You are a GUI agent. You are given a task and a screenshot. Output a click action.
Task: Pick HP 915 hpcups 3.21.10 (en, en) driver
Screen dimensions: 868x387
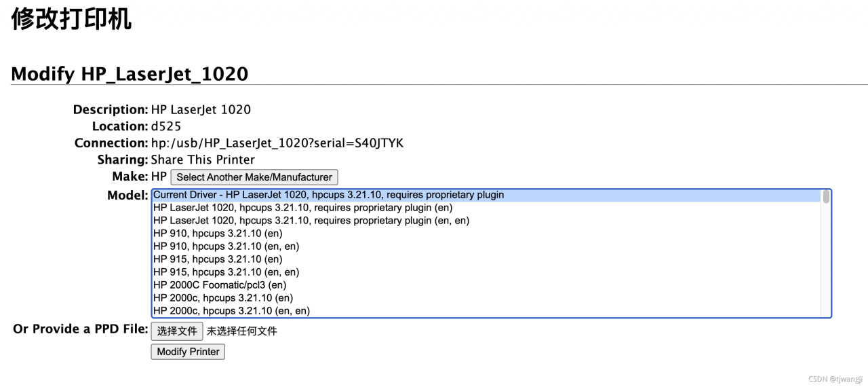pyautogui.click(x=226, y=272)
